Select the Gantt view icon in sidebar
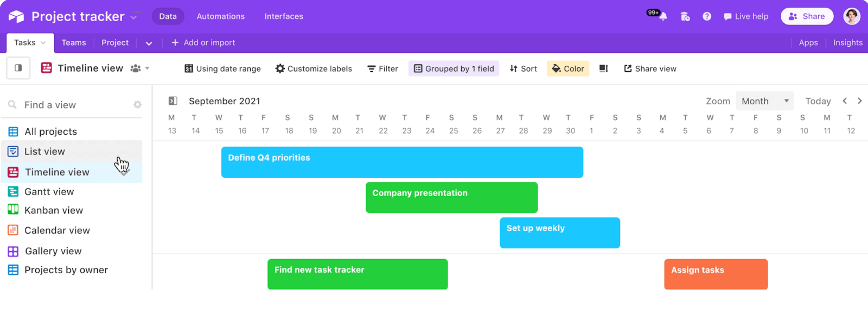868x326 pixels. tap(12, 191)
